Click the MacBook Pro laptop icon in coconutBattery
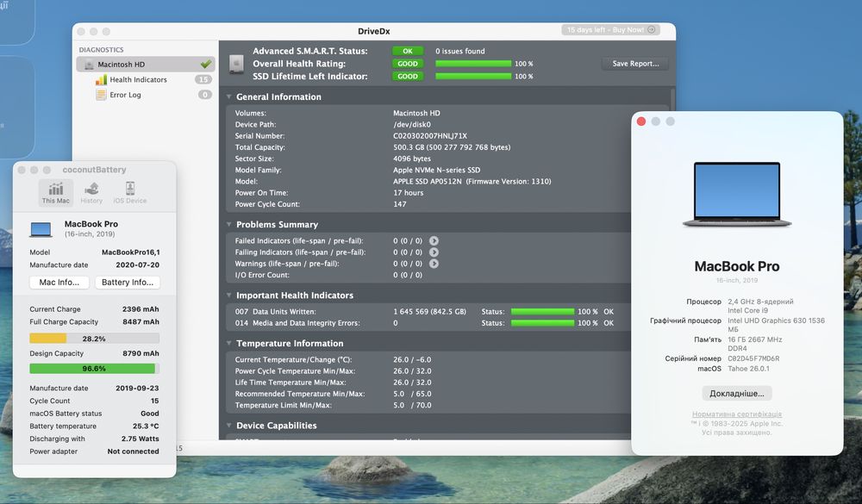This screenshot has width=862, height=504. pyautogui.click(x=41, y=229)
